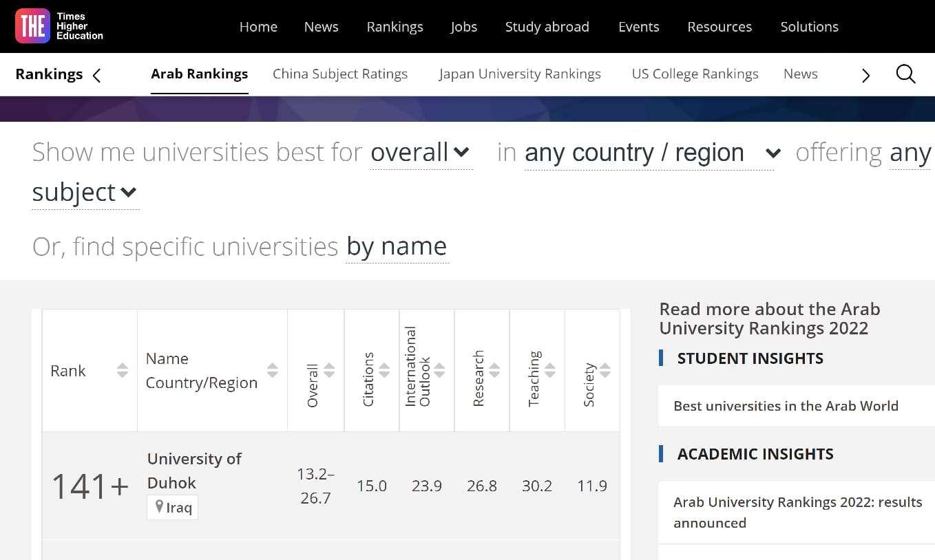
Task: Click 'Read more about the Arab University Rankings 2022'
Action: (770, 319)
